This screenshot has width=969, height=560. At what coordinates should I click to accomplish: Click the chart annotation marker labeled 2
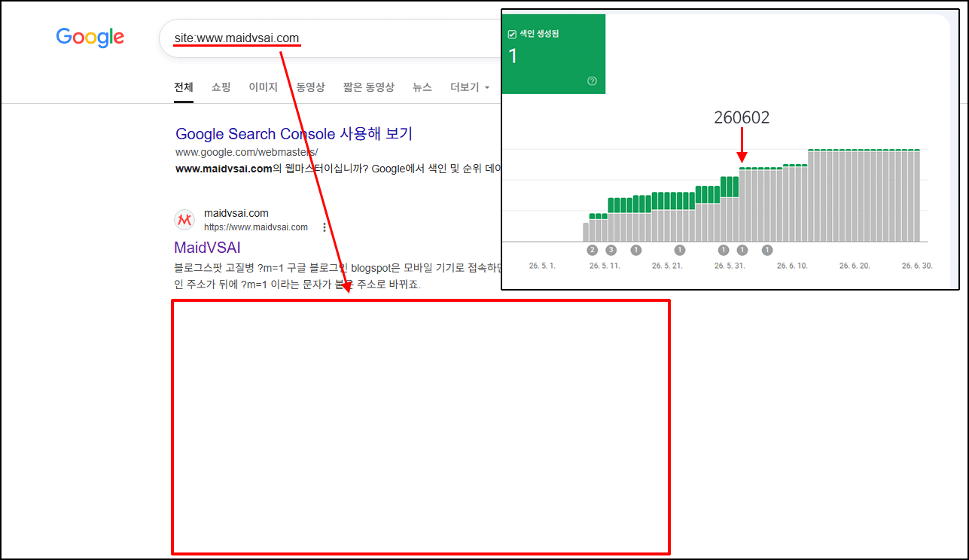click(x=593, y=250)
